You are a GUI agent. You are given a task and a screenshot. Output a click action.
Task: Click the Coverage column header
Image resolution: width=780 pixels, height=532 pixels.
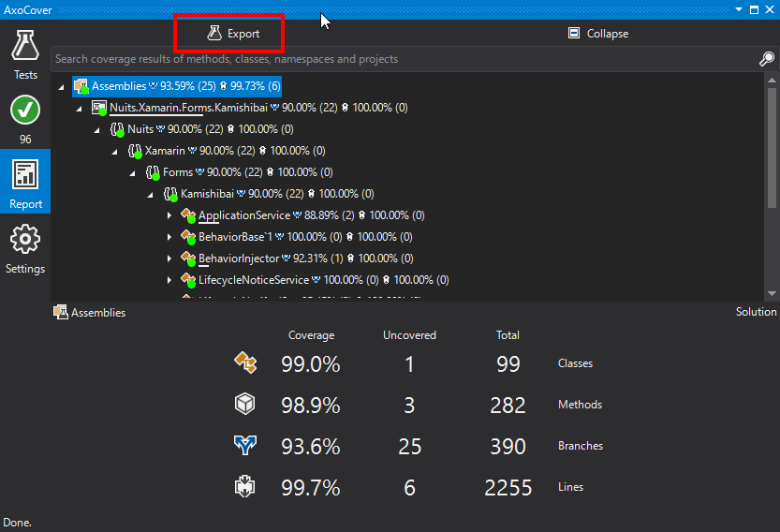[x=312, y=335]
